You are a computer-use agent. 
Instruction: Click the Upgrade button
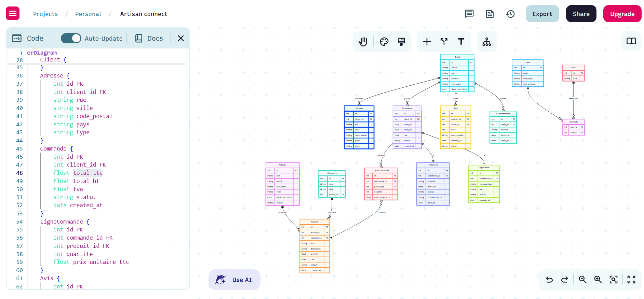click(x=622, y=14)
